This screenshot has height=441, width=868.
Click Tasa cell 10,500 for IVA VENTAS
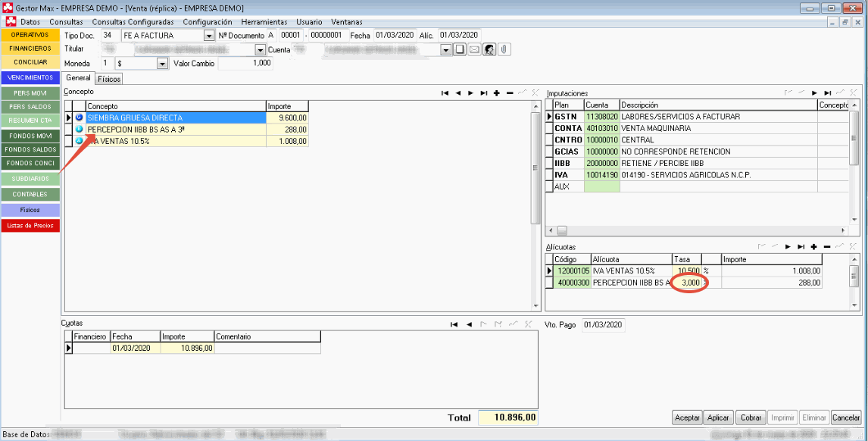(x=686, y=271)
